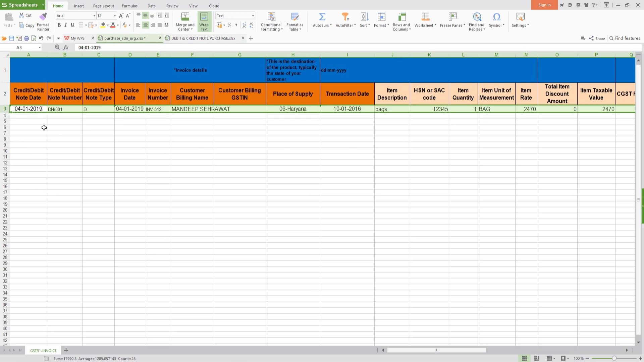644x362 pixels.
Task: Click the Print Preview icon
Action: (x=34, y=38)
